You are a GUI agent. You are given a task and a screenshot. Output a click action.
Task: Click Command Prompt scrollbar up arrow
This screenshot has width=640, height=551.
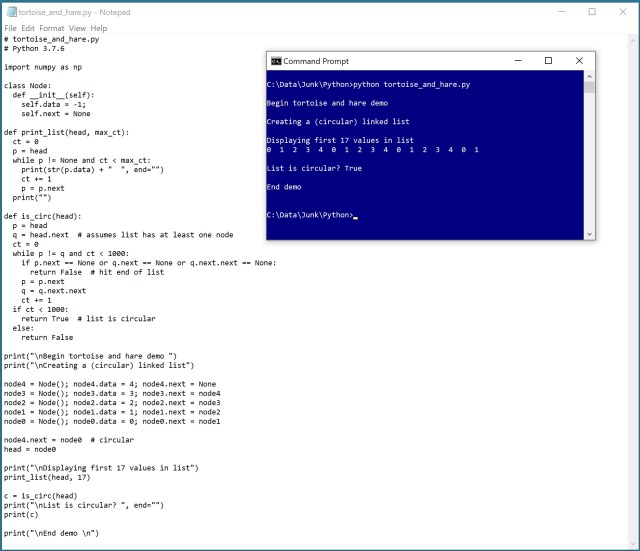point(590,76)
